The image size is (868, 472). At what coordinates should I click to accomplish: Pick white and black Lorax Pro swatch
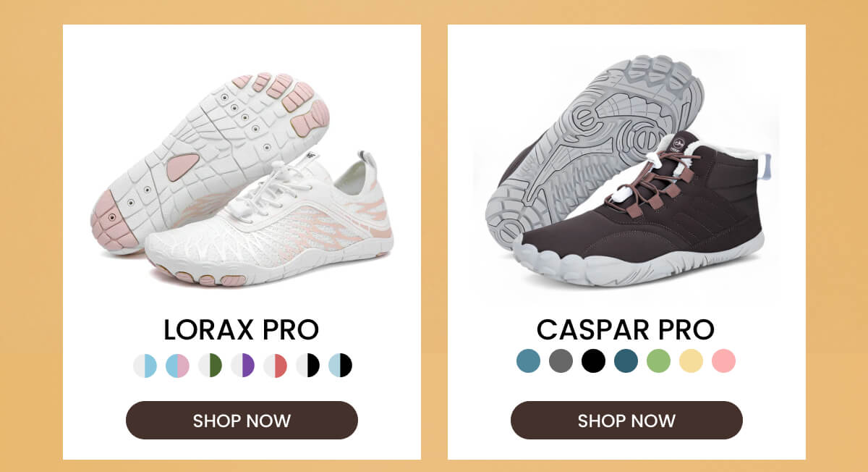(307, 366)
